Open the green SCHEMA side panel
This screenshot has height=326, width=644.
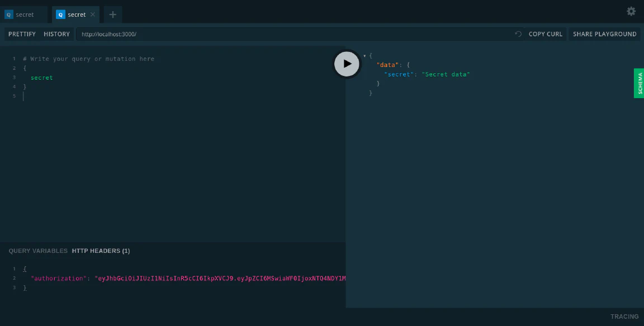(639, 83)
